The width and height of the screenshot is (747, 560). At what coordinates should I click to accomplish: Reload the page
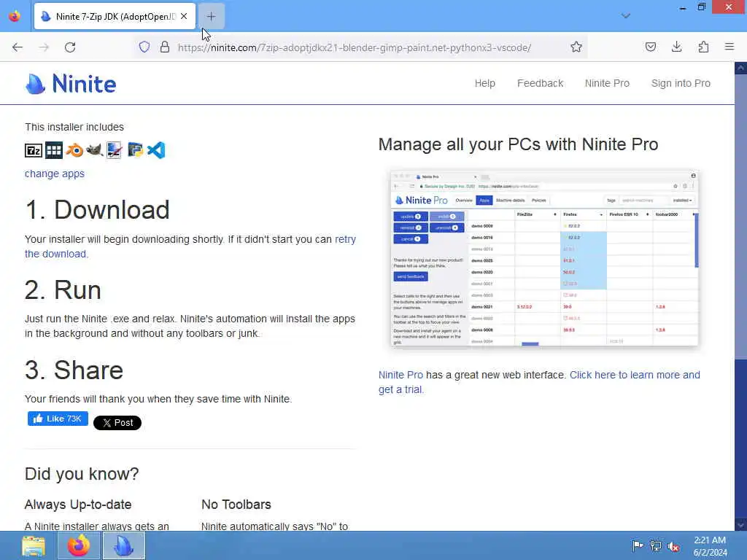[70, 47]
